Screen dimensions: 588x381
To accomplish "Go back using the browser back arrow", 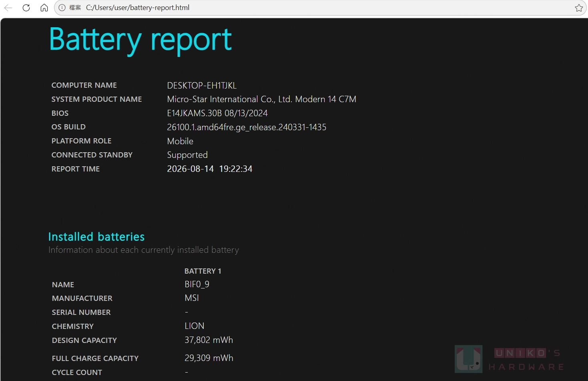I will [x=8, y=8].
